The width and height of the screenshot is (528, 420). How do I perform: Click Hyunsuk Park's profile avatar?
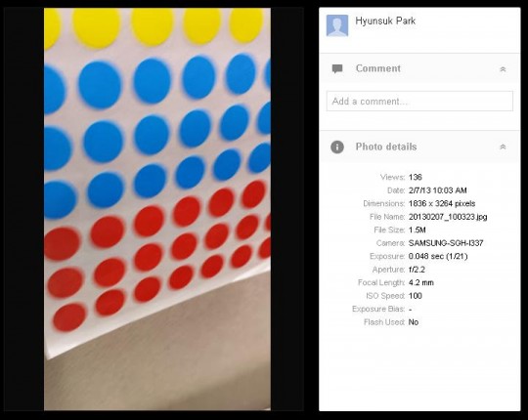(337, 25)
